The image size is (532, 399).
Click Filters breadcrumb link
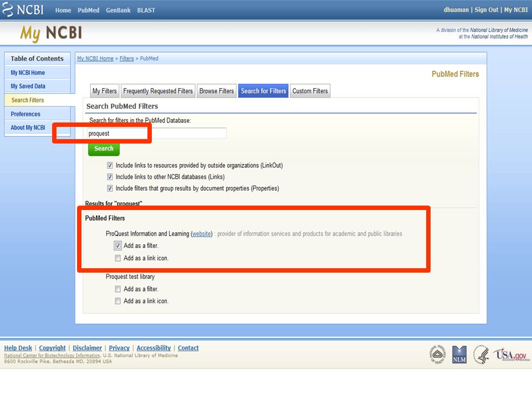click(x=126, y=58)
